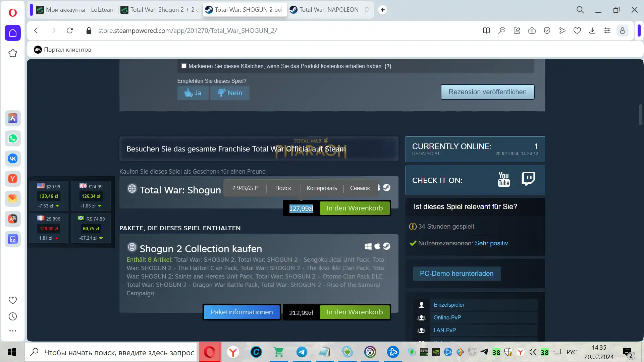Click the YouTube icon in Check It On
The image size is (644, 362).
pyautogui.click(x=504, y=180)
